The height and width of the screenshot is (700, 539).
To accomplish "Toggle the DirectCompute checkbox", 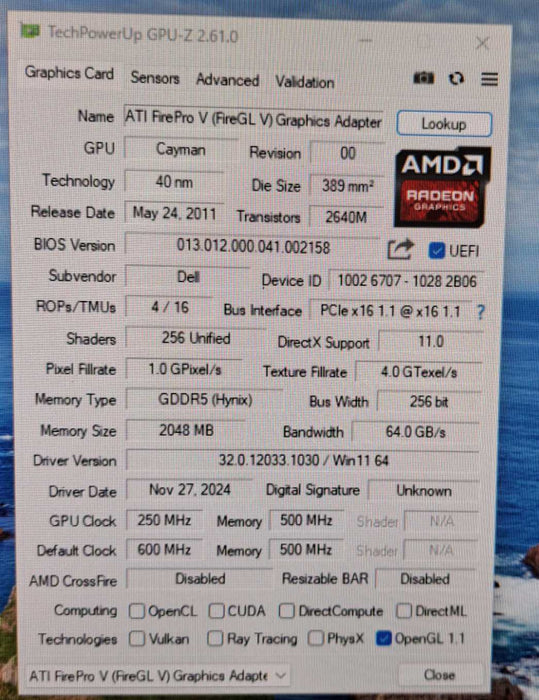I will 286,611.
